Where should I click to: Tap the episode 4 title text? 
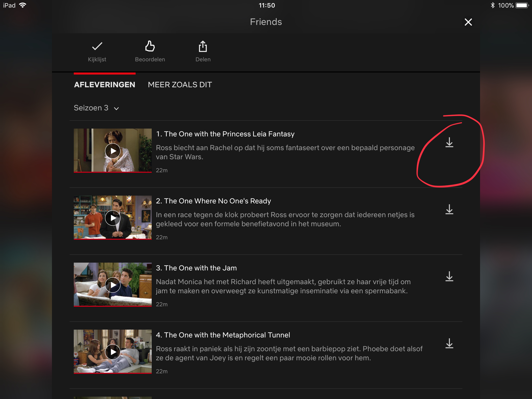(223, 335)
